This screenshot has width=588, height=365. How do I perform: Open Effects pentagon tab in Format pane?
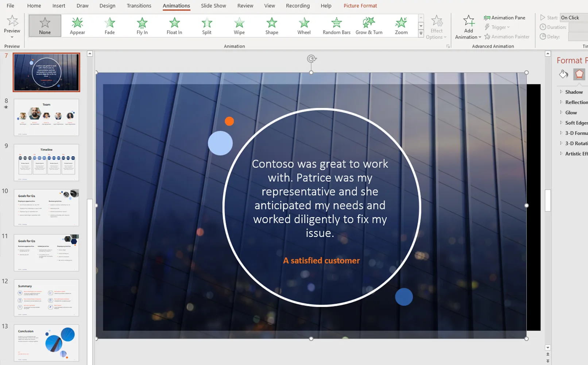pyautogui.click(x=579, y=74)
